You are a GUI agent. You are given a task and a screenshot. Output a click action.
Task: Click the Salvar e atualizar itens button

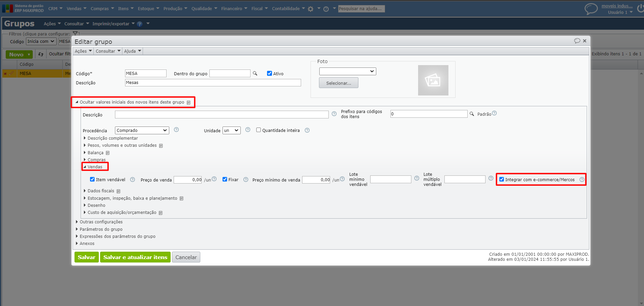coord(135,257)
